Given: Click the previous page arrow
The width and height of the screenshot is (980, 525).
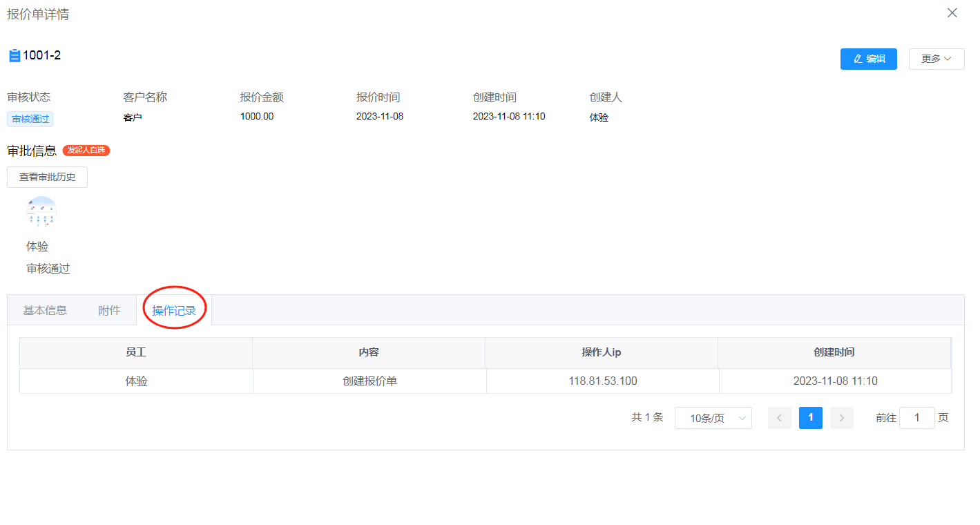Looking at the screenshot, I should pyautogui.click(x=779, y=418).
